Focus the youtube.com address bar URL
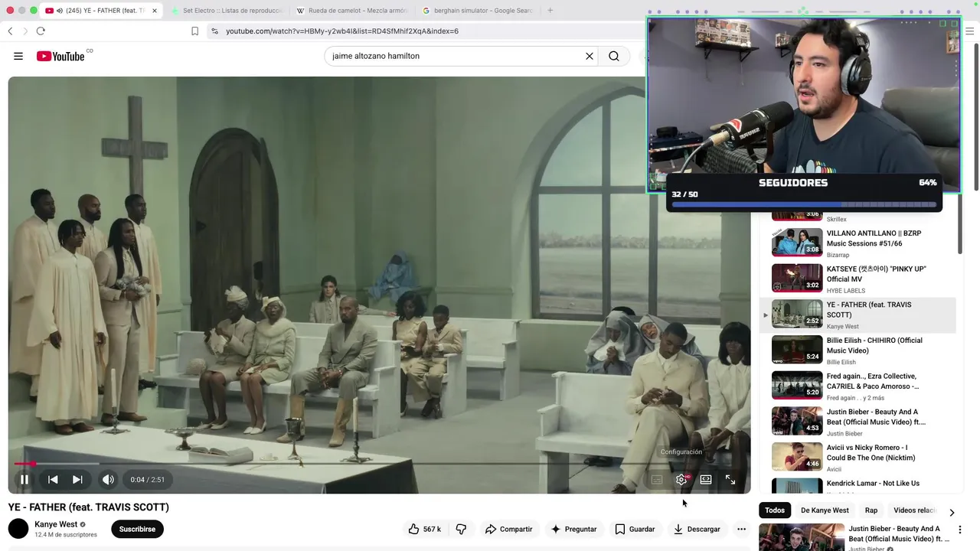The width and height of the screenshot is (980, 551). pos(342,31)
